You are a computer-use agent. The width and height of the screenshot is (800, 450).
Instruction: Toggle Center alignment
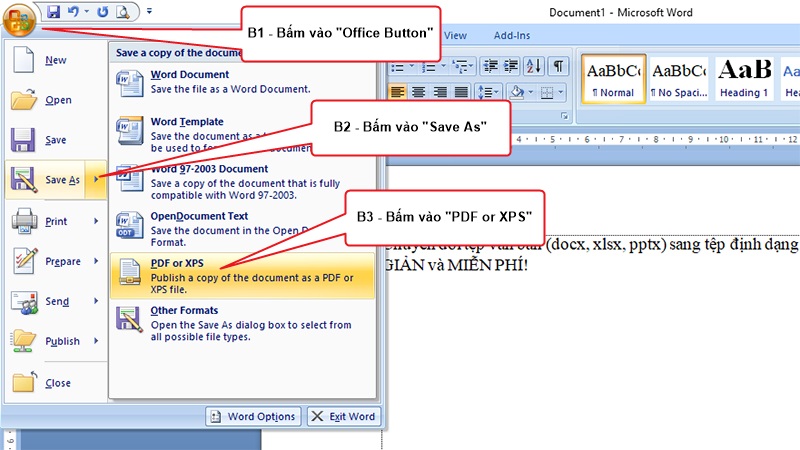click(x=418, y=92)
